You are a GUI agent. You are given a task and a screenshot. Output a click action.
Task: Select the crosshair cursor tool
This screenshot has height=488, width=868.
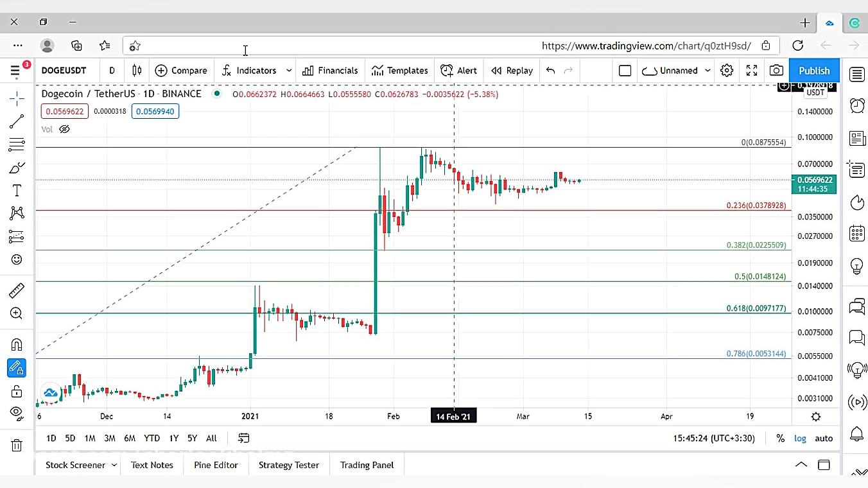(x=17, y=98)
